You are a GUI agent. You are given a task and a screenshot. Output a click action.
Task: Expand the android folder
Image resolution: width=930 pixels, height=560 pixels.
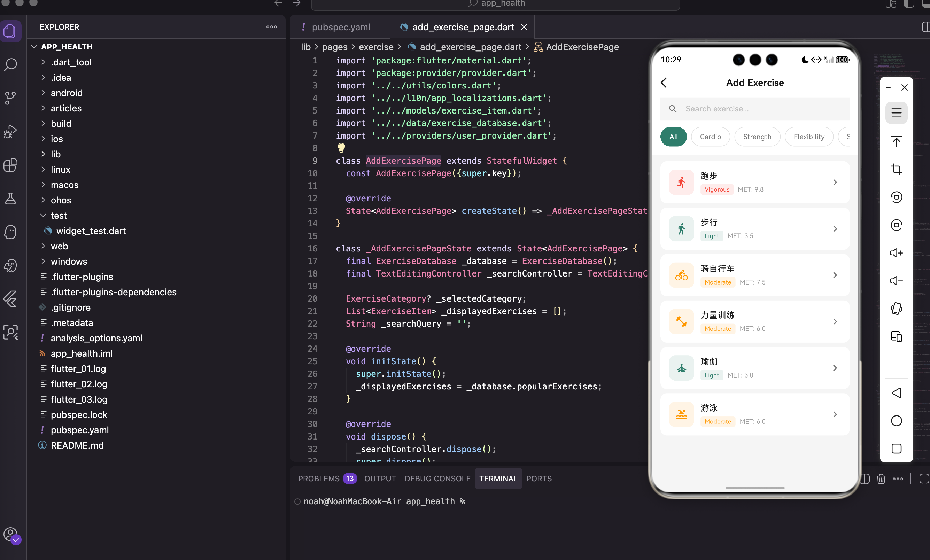pyautogui.click(x=67, y=93)
